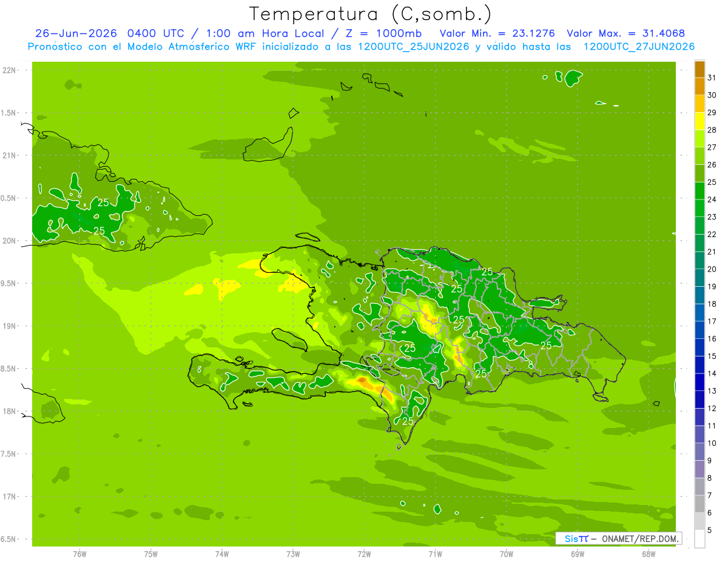
Task: Click 'Valor Max. = 31.4068' in the header
Action: [625, 33]
